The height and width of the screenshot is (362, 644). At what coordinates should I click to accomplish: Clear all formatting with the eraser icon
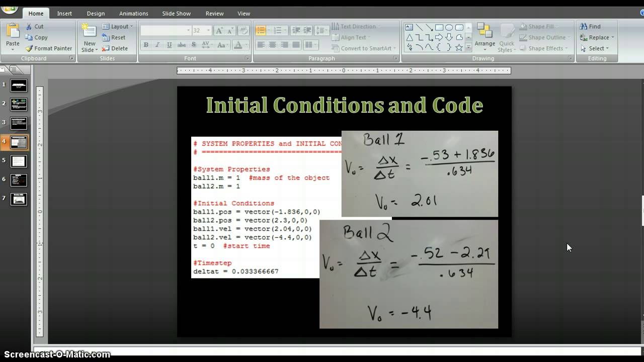(243, 31)
